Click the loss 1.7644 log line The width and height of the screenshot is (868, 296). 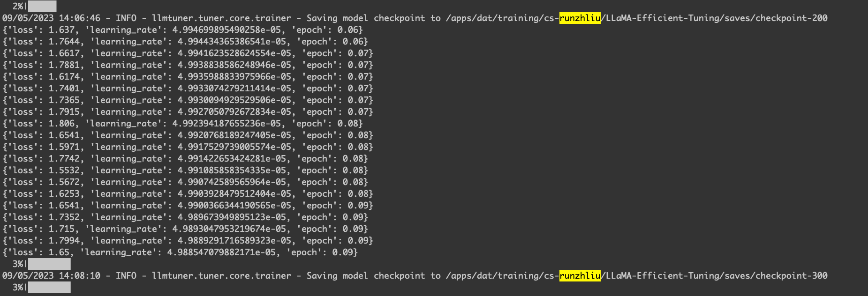[185, 41]
